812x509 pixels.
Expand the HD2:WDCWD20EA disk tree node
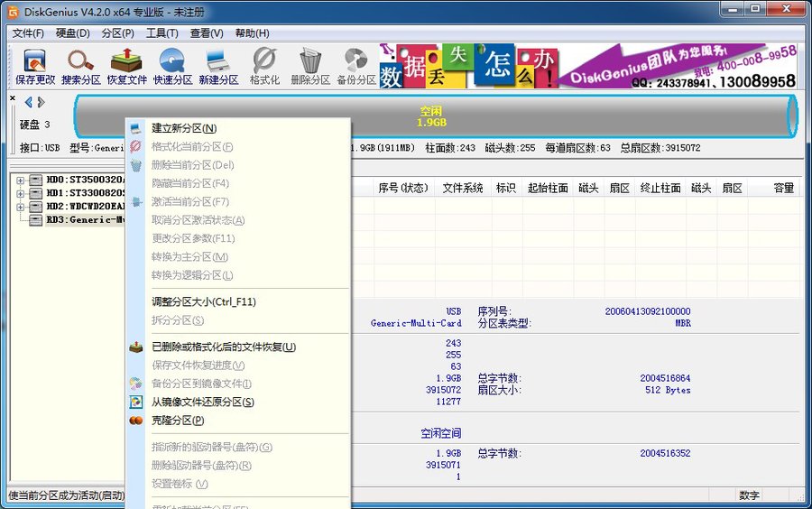20,206
